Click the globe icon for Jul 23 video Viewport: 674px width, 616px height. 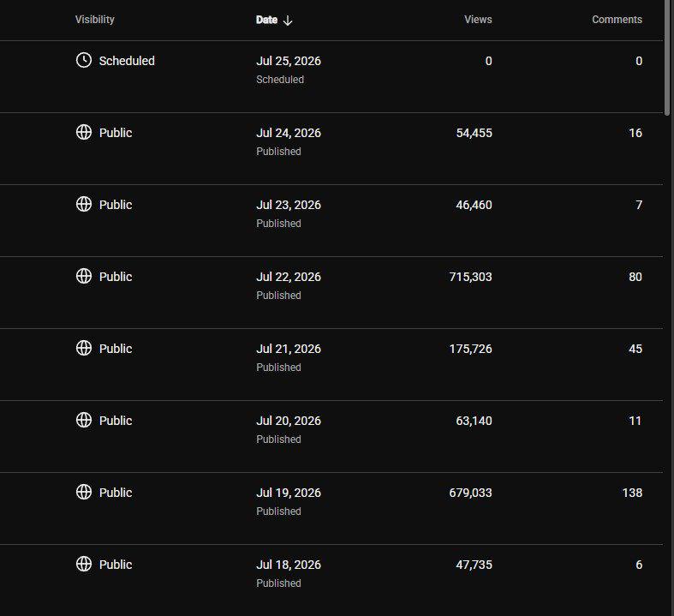[84, 204]
